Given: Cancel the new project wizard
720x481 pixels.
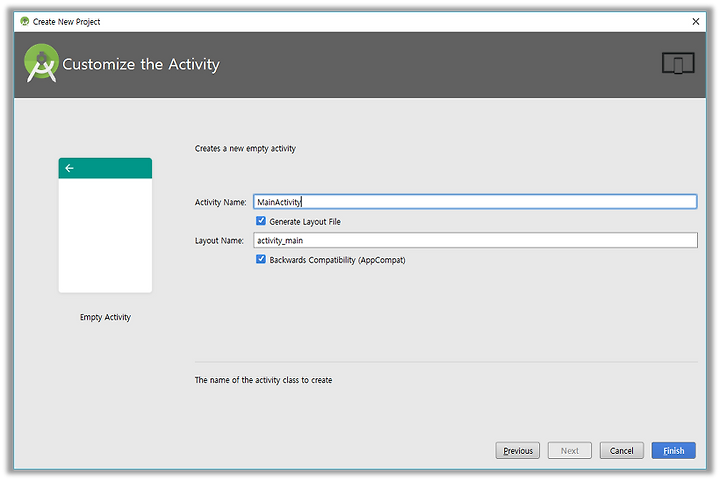Looking at the screenshot, I should coord(621,450).
